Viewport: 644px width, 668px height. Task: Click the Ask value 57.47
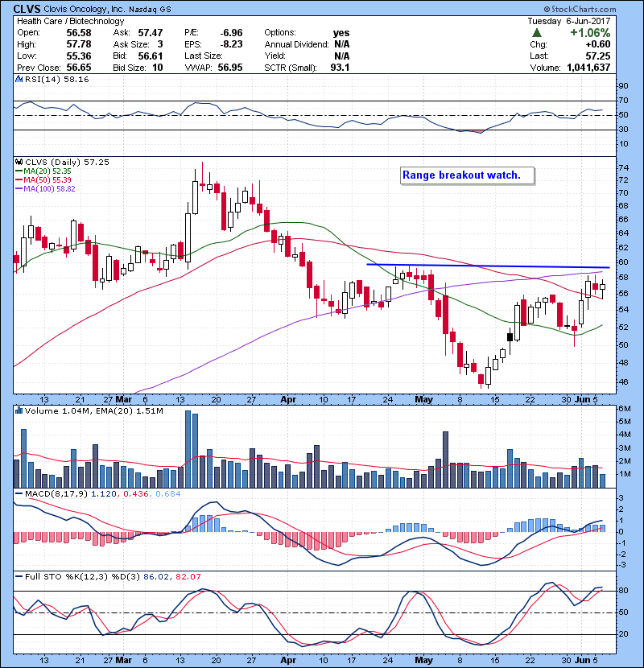point(151,33)
